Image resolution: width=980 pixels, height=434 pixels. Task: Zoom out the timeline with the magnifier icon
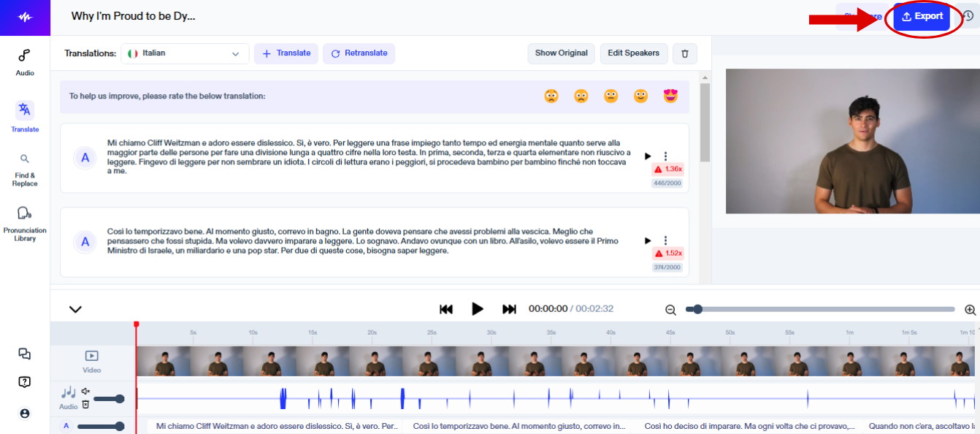[670, 309]
